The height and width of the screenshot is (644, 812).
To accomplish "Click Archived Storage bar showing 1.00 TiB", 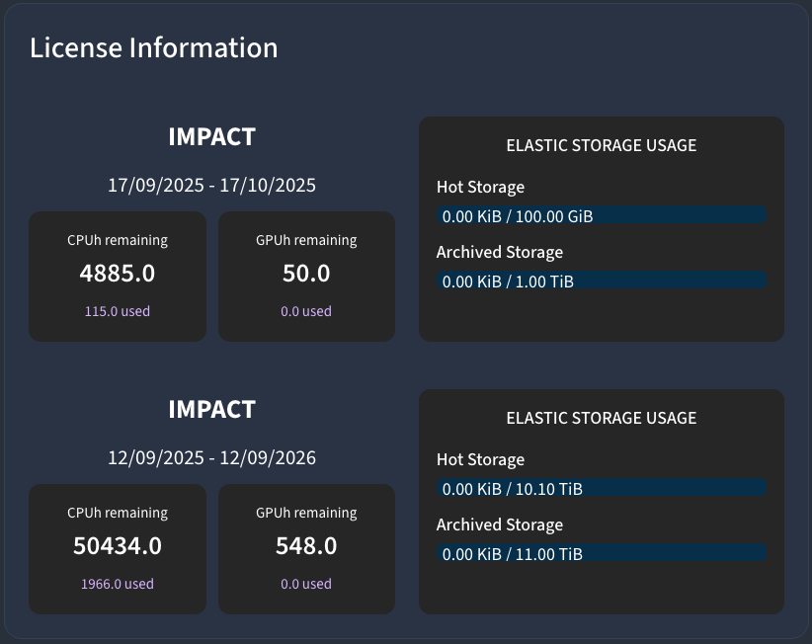I will 601,281.
